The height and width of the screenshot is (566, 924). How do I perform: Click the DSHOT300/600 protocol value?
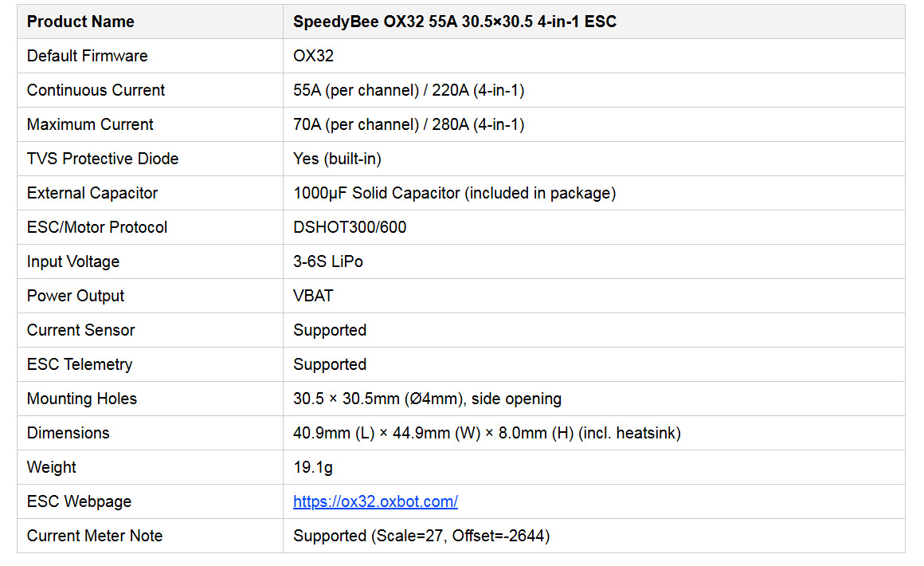pyautogui.click(x=350, y=227)
